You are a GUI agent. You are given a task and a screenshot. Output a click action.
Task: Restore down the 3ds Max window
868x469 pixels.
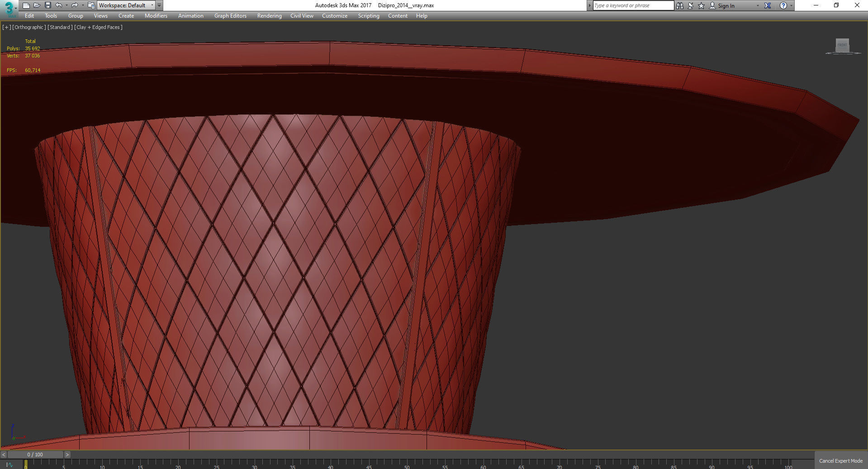(x=836, y=5)
